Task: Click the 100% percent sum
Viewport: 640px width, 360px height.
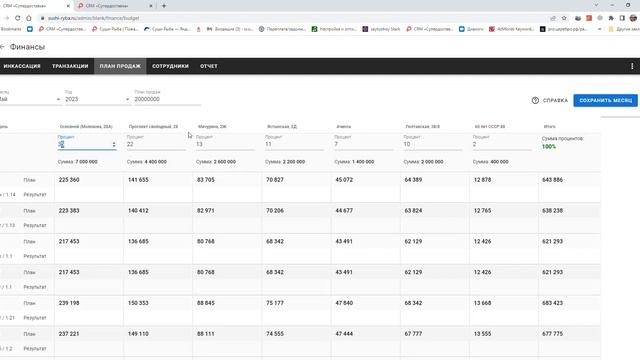Action: (x=549, y=147)
